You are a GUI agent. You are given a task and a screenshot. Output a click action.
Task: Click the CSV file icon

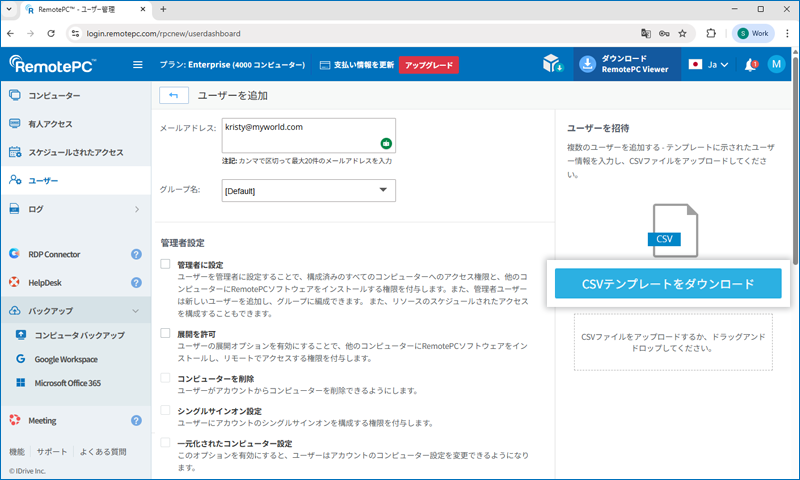(x=675, y=230)
